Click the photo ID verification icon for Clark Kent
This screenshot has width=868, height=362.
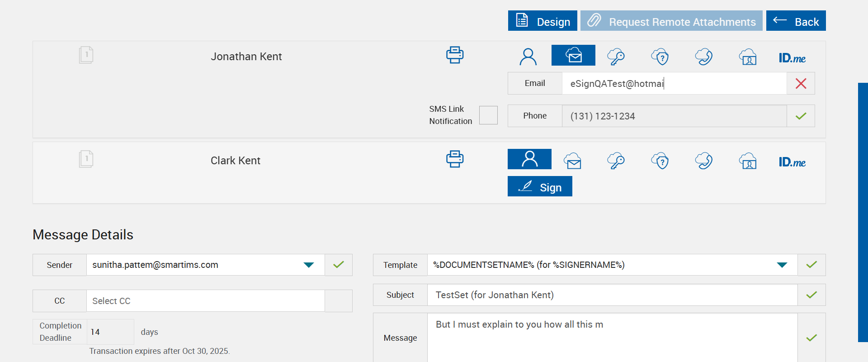point(748,161)
